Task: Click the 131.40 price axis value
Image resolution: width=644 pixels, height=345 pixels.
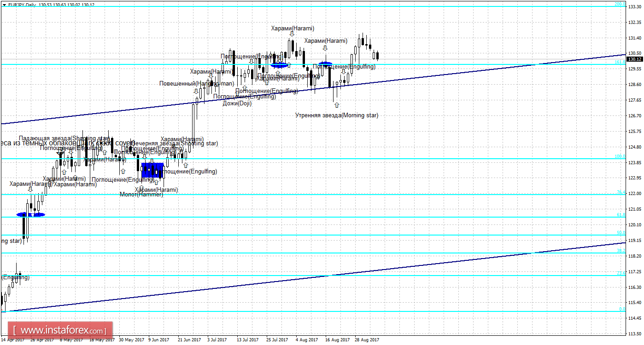Action: tap(635, 38)
